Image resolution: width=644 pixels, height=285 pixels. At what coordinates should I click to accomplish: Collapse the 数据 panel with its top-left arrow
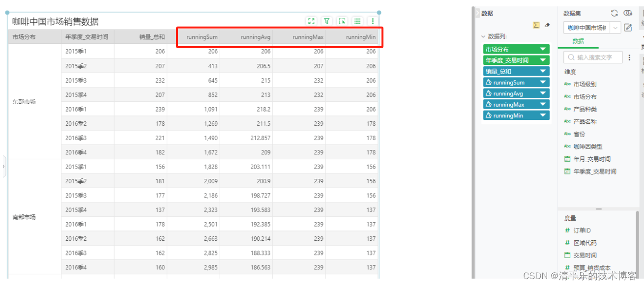[x=477, y=13]
